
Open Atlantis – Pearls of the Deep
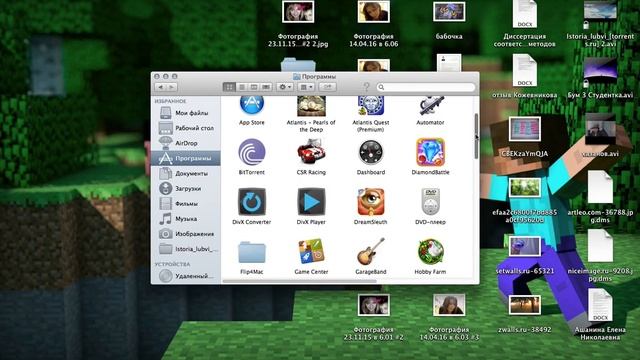coord(311,106)
